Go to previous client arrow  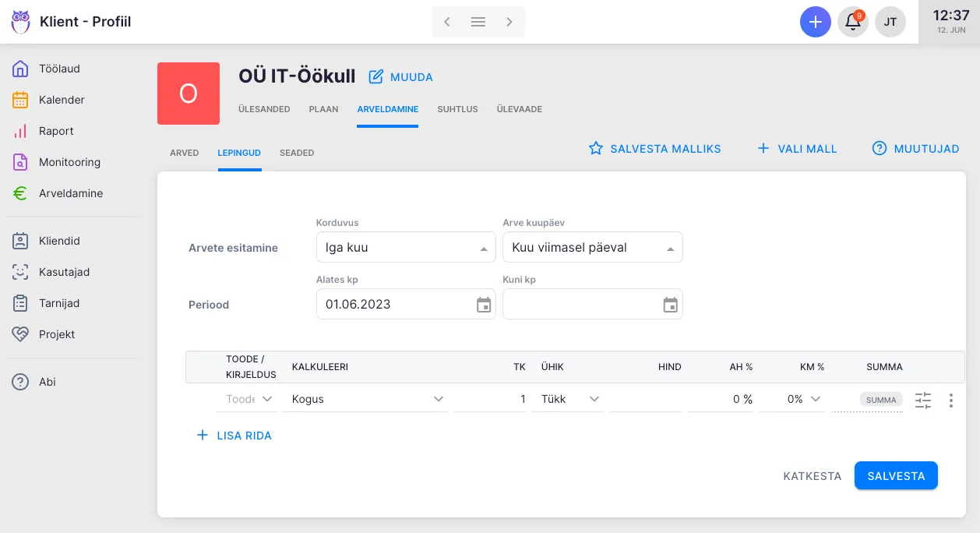tap(447, 22)
